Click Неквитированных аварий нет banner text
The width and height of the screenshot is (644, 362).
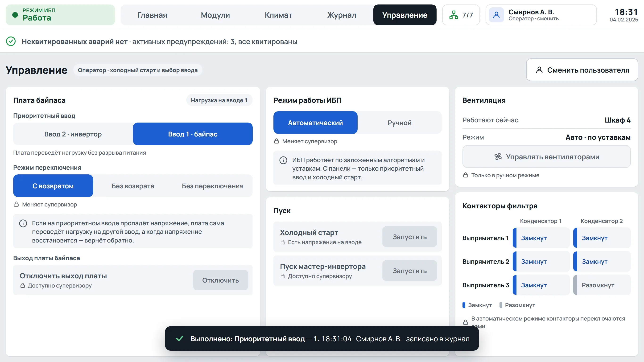(74, 41)
